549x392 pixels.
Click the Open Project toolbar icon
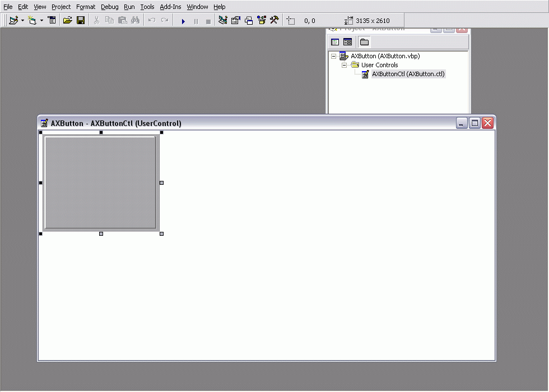click(67, 20)
